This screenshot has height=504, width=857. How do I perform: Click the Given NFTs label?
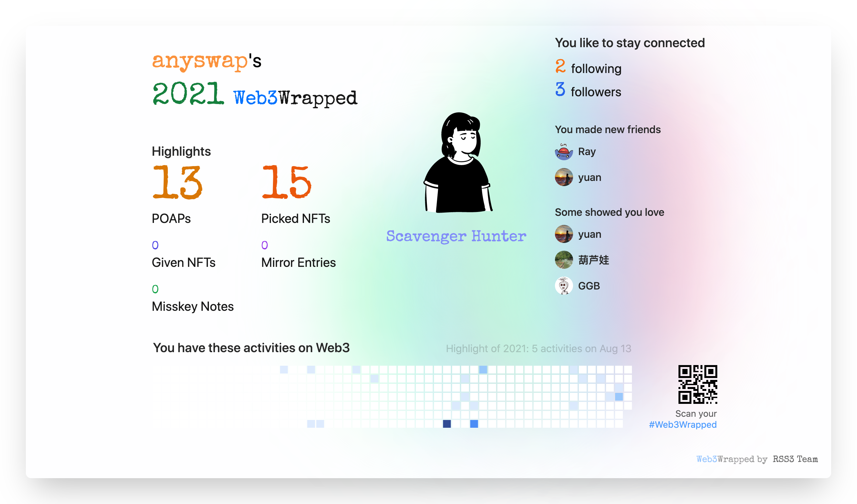point(183,263)
